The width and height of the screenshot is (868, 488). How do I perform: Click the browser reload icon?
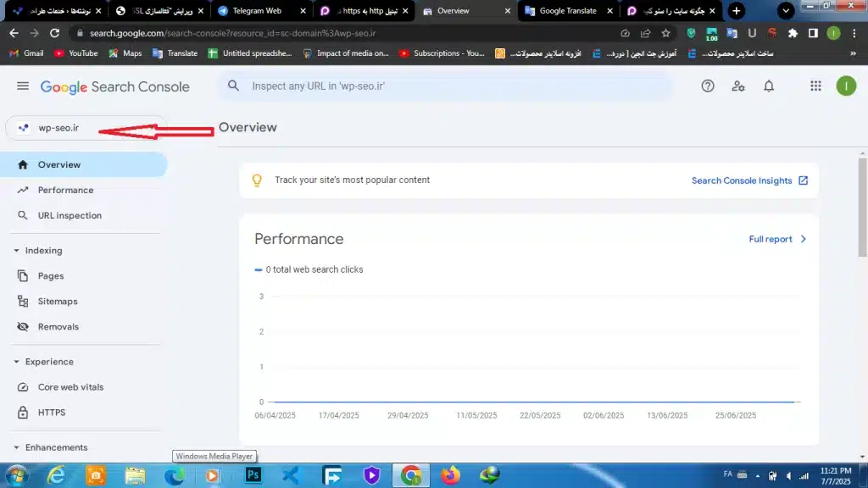click(x=55, y=33)
